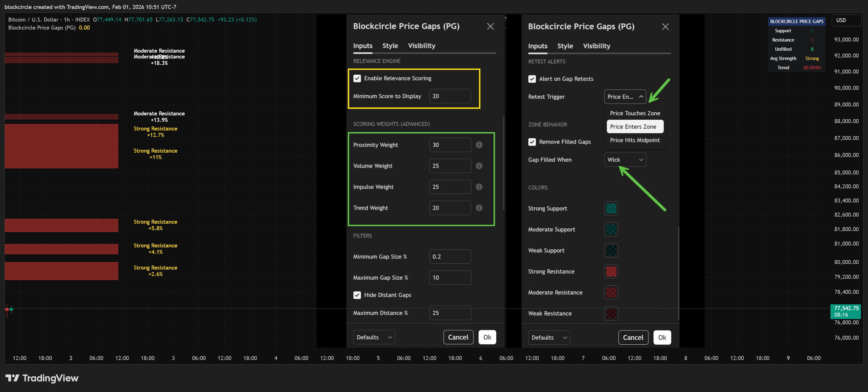Click Minimum Score to Display field
868x392 pixels.
click(450, 96)
